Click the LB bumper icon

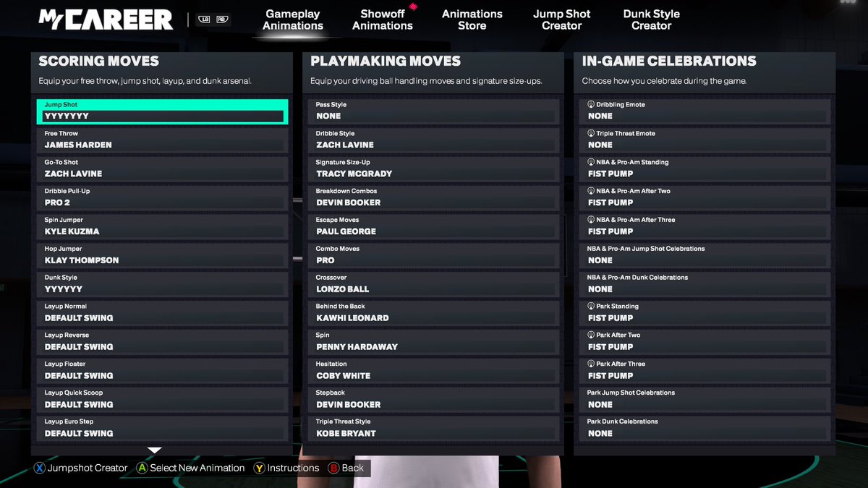204,20
